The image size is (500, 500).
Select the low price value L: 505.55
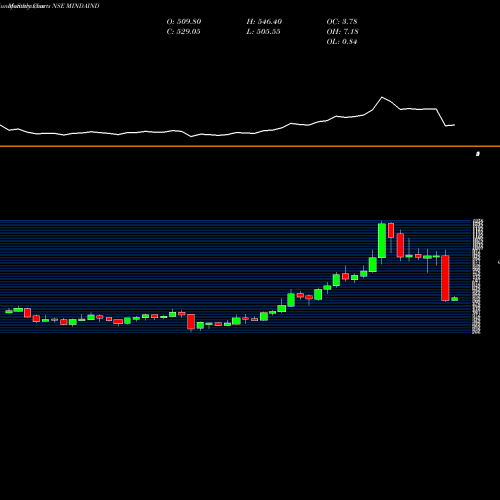tap(263, 32)
